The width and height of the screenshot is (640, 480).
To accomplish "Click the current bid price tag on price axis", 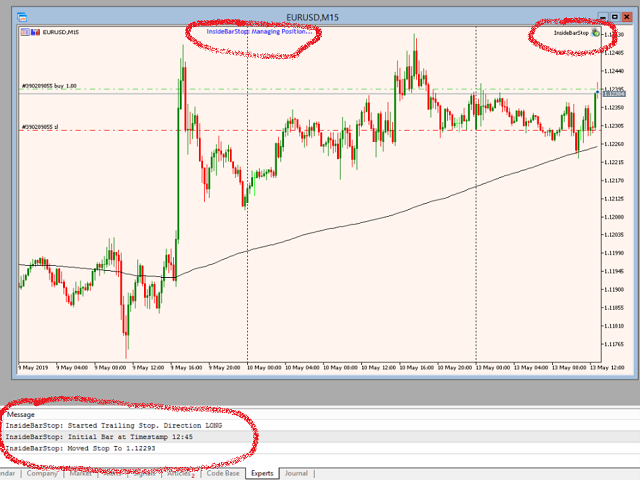I will (x=614, y=94).
